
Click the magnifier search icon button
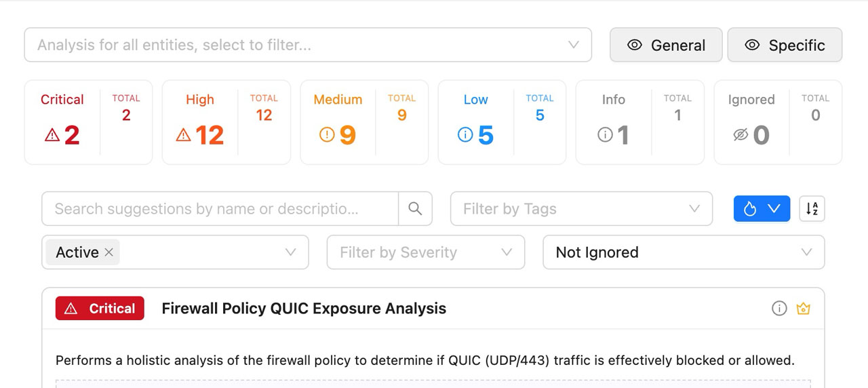point(415,209)
